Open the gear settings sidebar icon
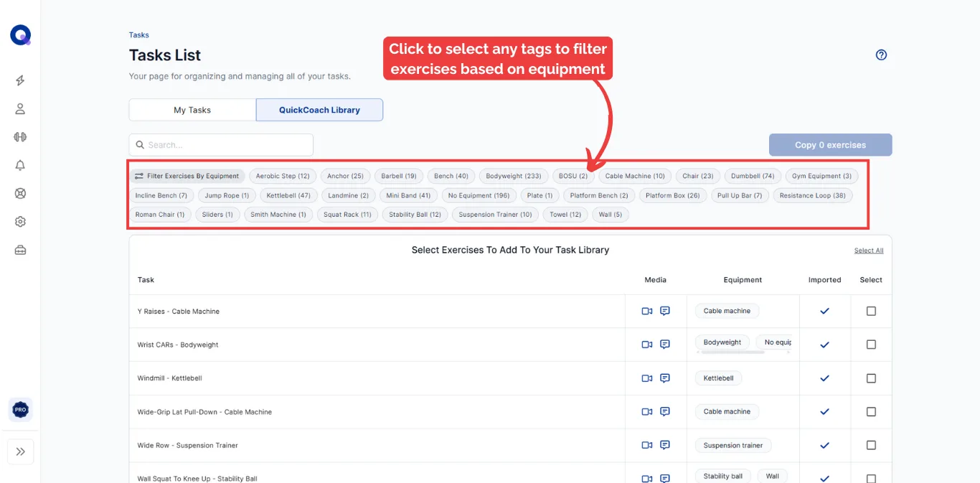Screen dimensions: 980x483 [x=20, y=222]
